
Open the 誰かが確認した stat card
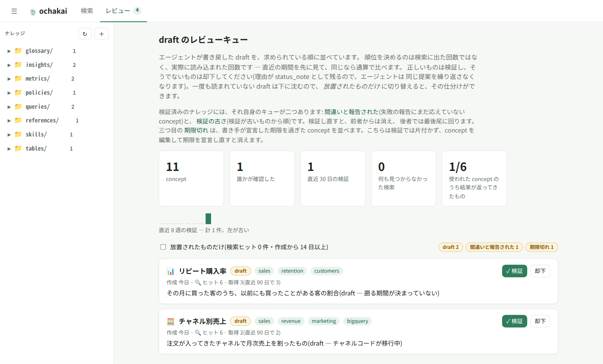[x=262, y=179]
